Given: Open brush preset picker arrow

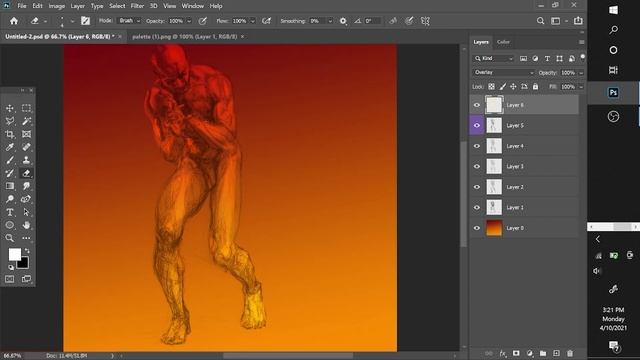Looking at the screenshot, I should [x=72, y=21].
